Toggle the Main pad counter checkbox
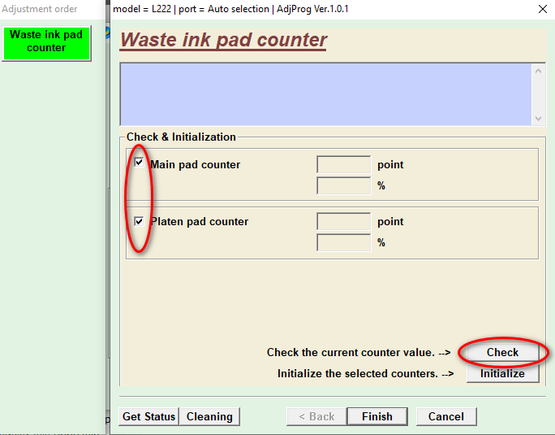This screenshot has width=555, height=435. click(139, 162)
